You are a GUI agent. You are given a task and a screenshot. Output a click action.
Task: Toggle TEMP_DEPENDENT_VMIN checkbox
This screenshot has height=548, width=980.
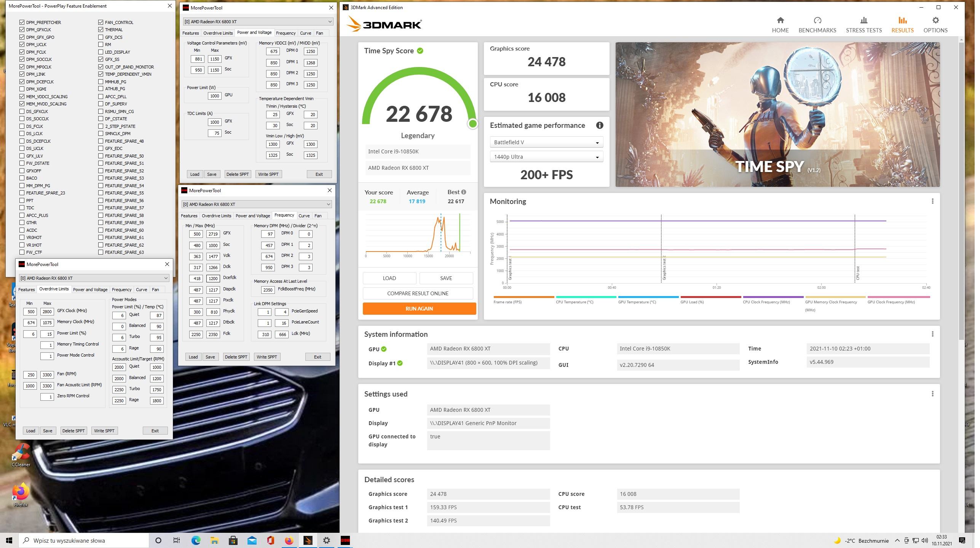pyautogui.click(x=101, y=74)
